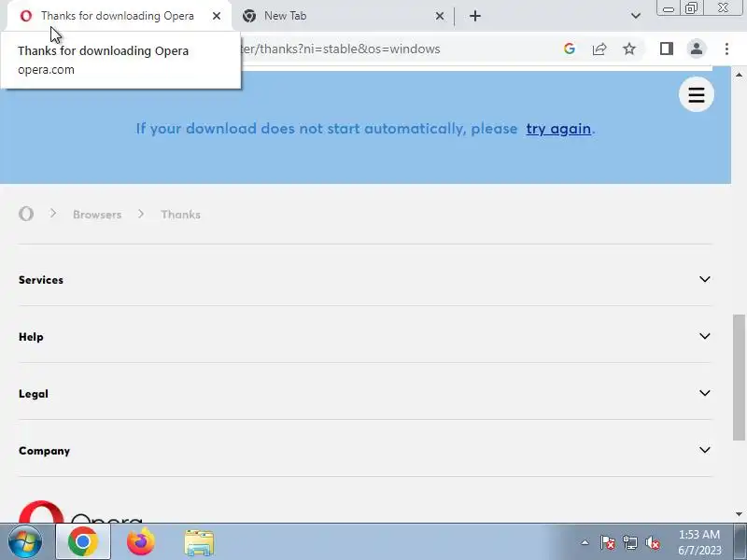The height and width of the screenshot is (560, 747).
Task: Close the New Tab tab
Action: click(439, 16)
